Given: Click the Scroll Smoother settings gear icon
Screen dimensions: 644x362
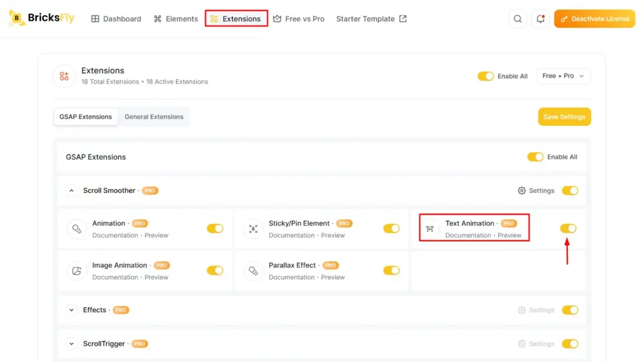Looking at the screenshot, I should point(521,191).
